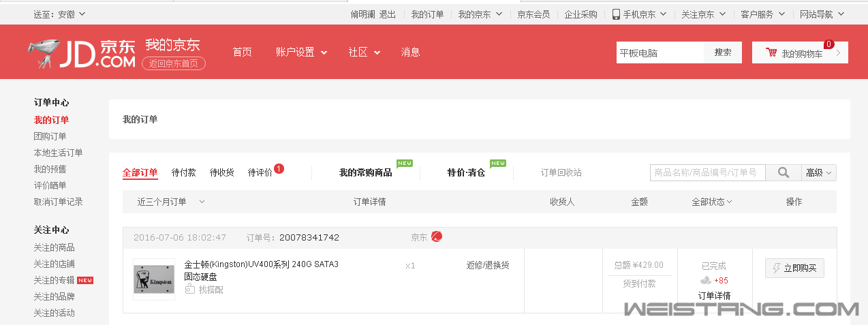Click the 找搭配 matching icon
The height and width of the screenshot is (325, 868).
pyautogui.click(x=190, y=290)
